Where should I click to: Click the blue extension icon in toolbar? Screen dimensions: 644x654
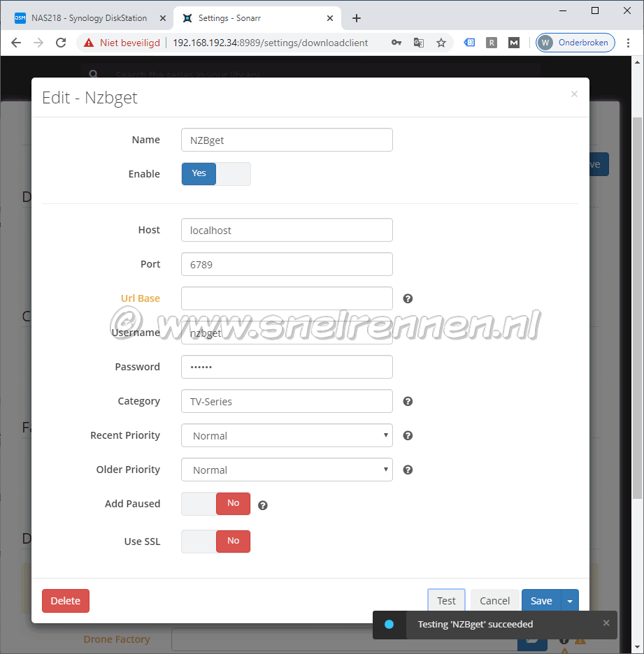pos(470,43)
